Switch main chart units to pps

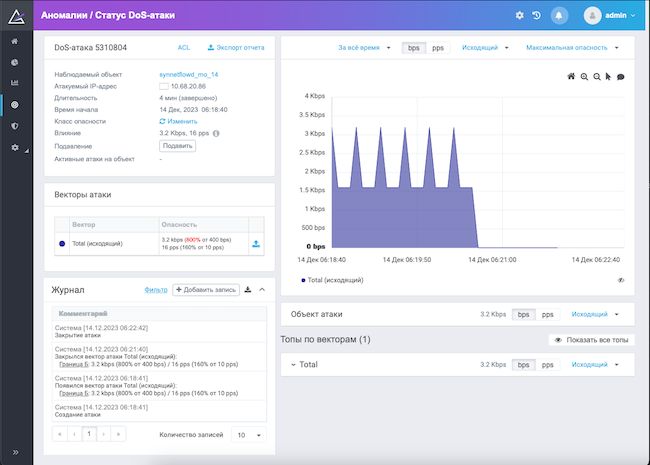click(436, 47)
